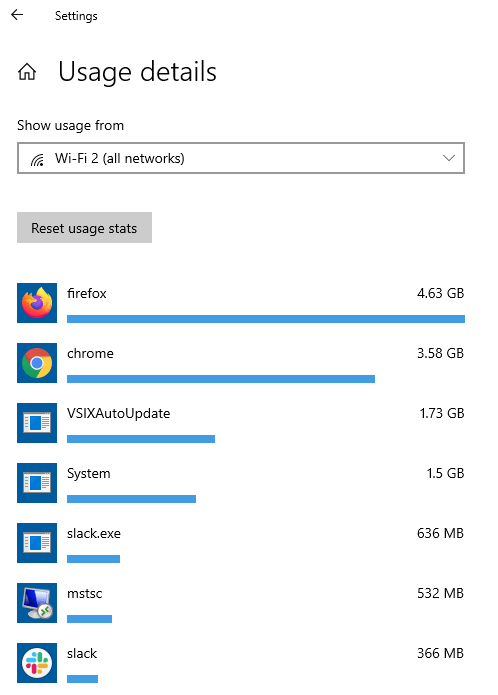
Task: Click the 3.58 GB usage value
Action: [x=440, y=353]
